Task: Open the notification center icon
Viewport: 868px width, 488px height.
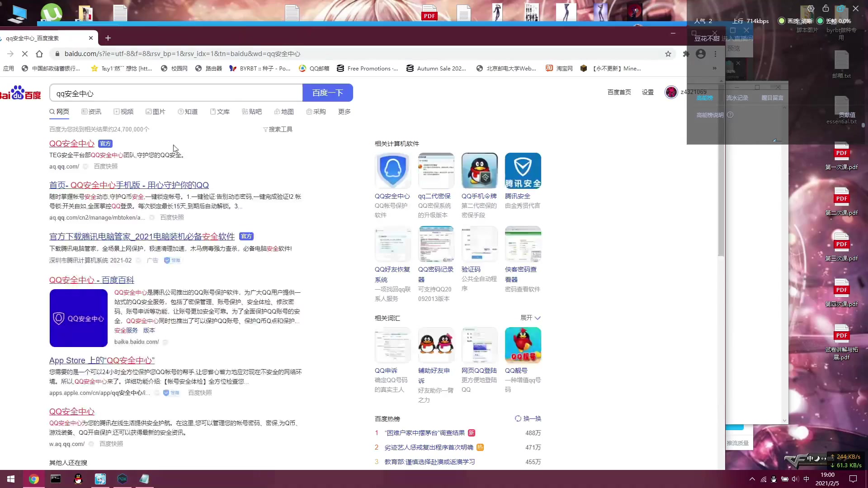Action: pyautogui.click(x=853, y=479)
